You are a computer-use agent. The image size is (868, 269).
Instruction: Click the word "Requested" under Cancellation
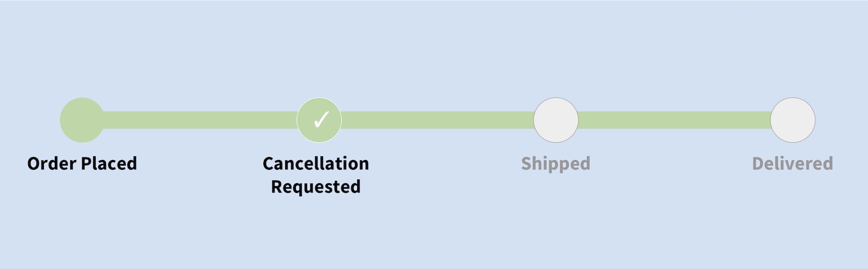316,187
